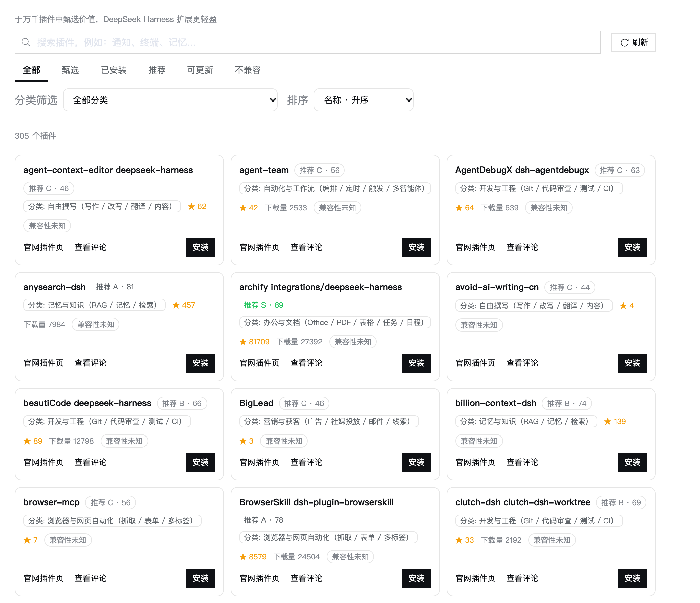Install the archify integrations plugin
Screen dimensions: 700x603
(x=416, y=363)
